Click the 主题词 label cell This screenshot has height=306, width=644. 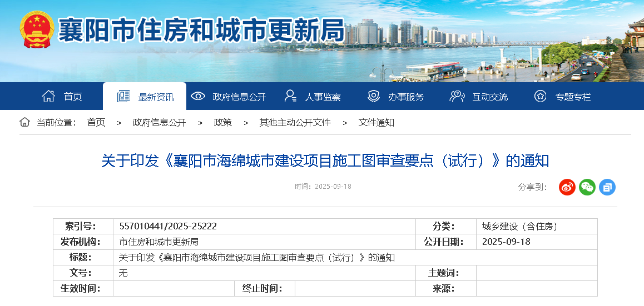446,273
